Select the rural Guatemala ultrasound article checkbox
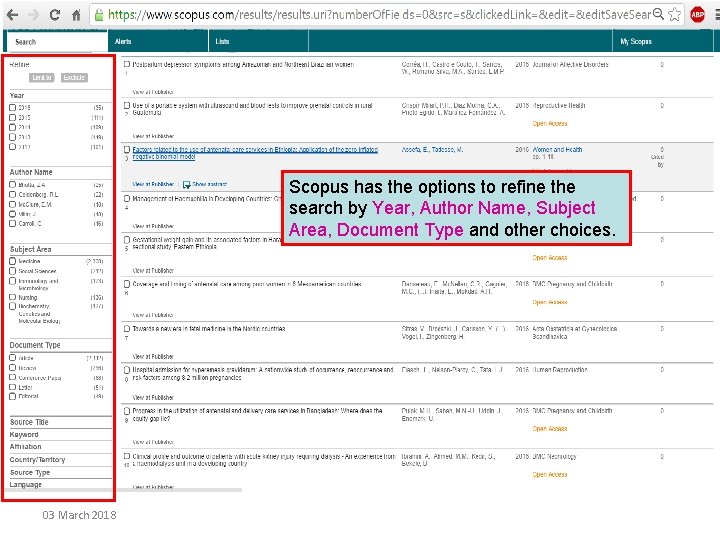The image size is (720, 540). click(127, 105)
